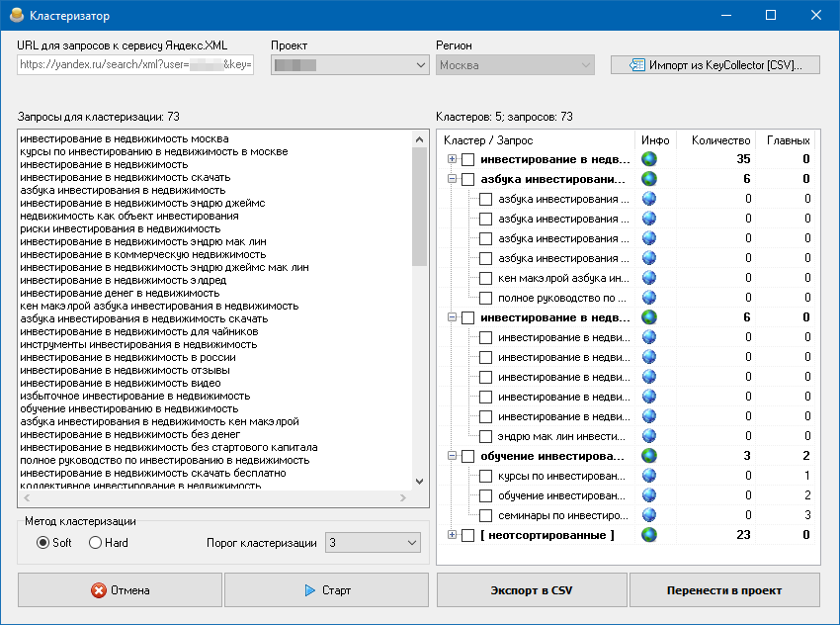Tick checkbox for семинары по инвестиро... query
Image resolution: width=840 pixels, height=625 pixels.
point(485,515)
